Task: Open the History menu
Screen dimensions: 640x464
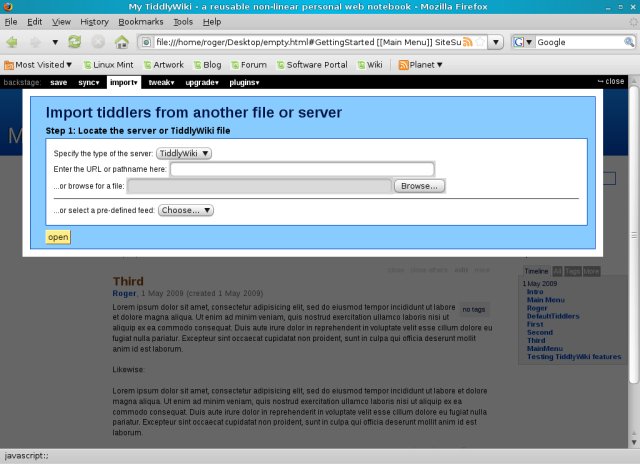Action: pos(94,21)
